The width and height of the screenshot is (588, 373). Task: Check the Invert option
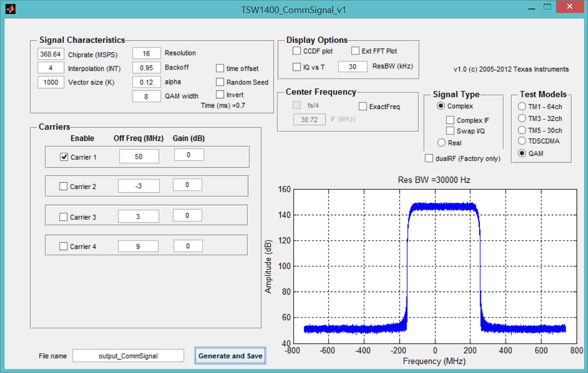pyautogui.click(x=220, y=95)
